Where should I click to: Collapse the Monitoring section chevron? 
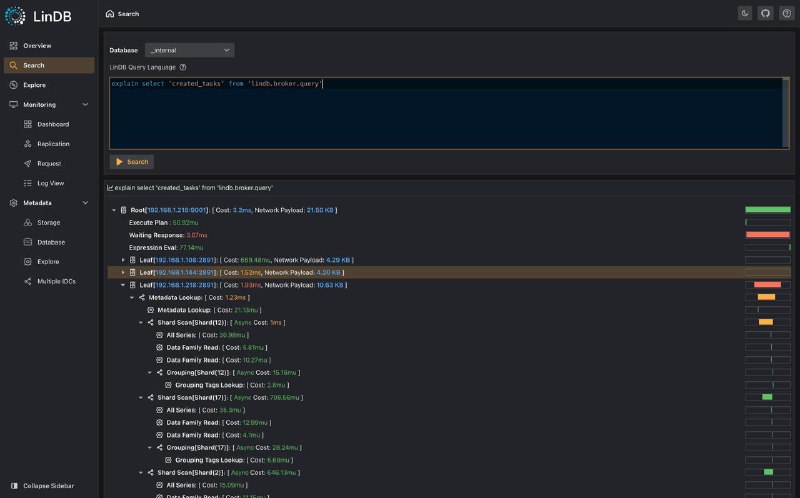tap(85, 105)
